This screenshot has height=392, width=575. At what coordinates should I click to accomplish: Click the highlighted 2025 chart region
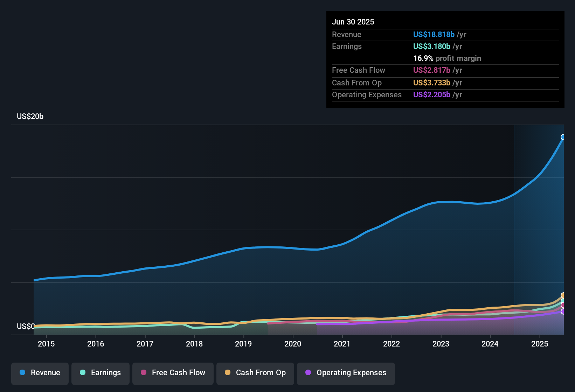click(x=539, y=227)
